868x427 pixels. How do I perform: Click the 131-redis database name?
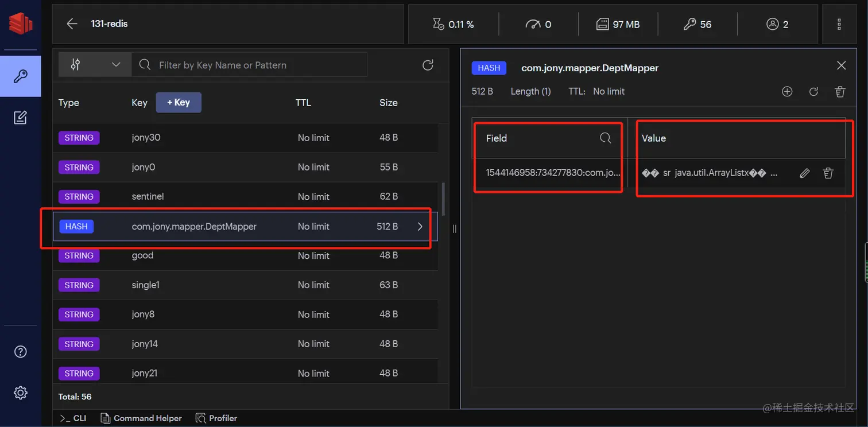point(109,24)
